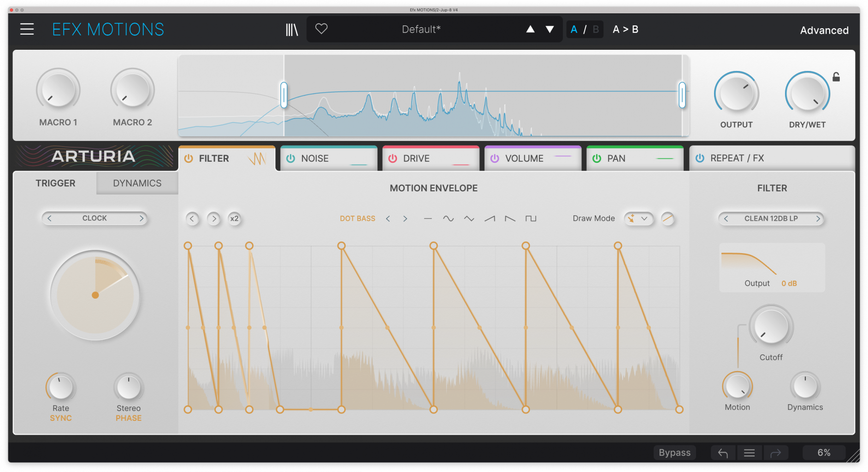Open the Draw Mode dropdown
Viewport: 868px width, 472px height.
click(638, 219)
